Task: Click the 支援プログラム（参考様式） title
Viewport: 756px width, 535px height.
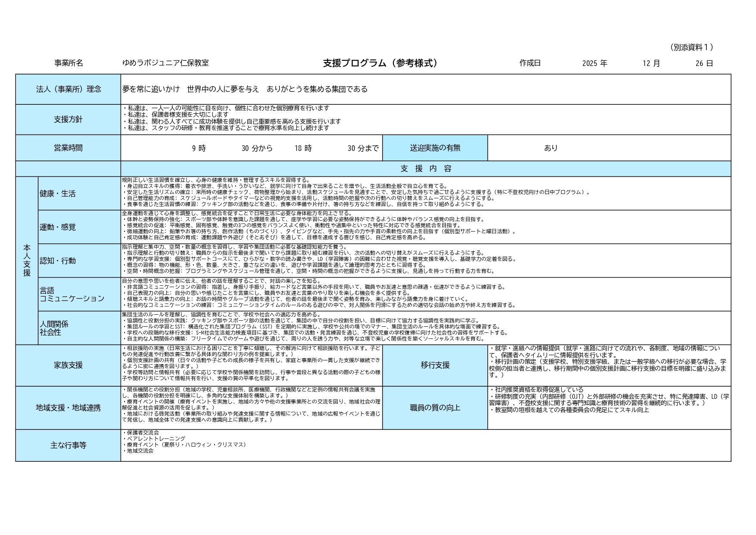Action: click(x=380, y=63)
